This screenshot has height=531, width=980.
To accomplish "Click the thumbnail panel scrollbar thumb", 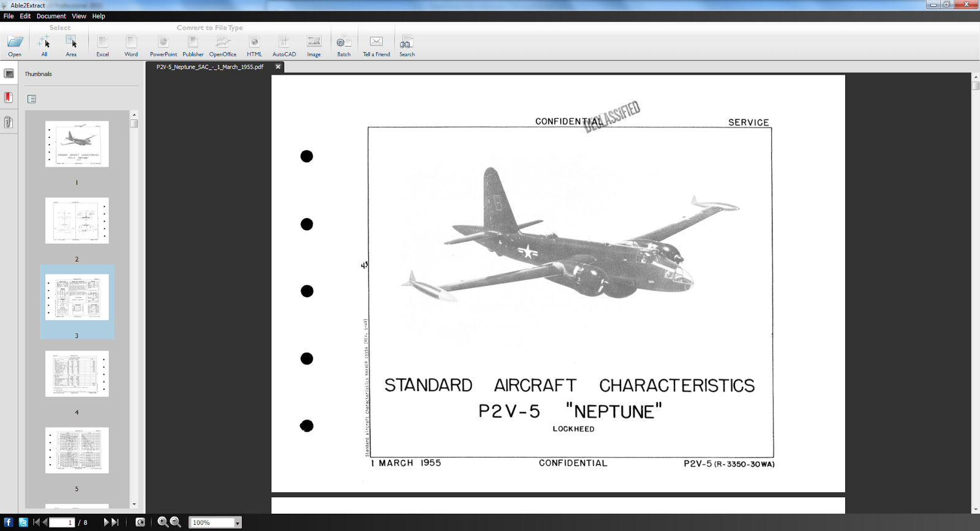I will [x=134, y=124].
